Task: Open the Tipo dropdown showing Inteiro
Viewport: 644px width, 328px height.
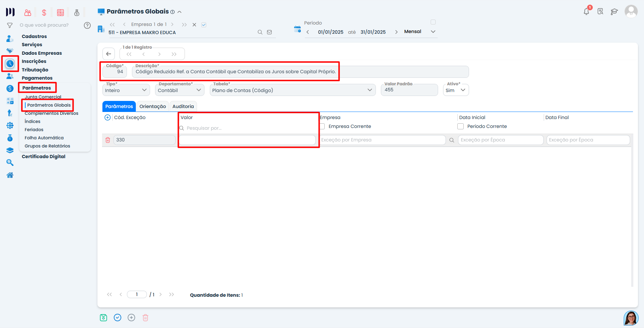Action: 126,90
